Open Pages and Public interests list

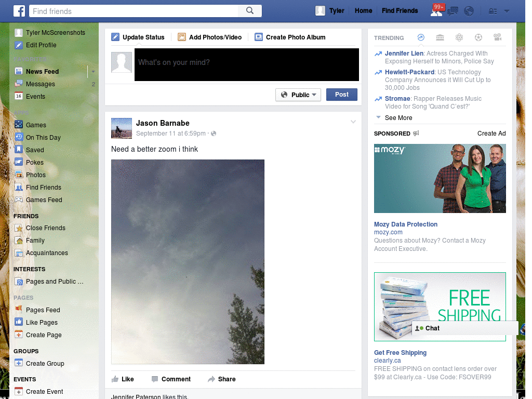pyautogui.click(x=54, y=281)
